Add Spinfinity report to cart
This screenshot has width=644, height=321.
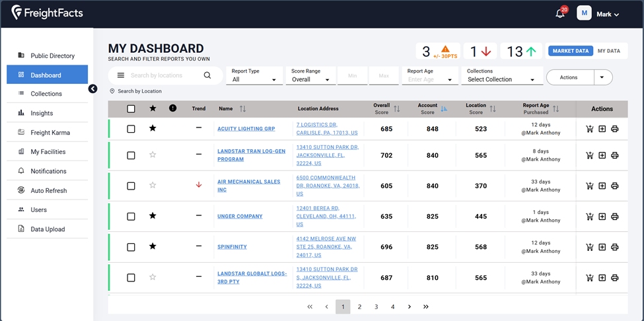coord(590,247)
